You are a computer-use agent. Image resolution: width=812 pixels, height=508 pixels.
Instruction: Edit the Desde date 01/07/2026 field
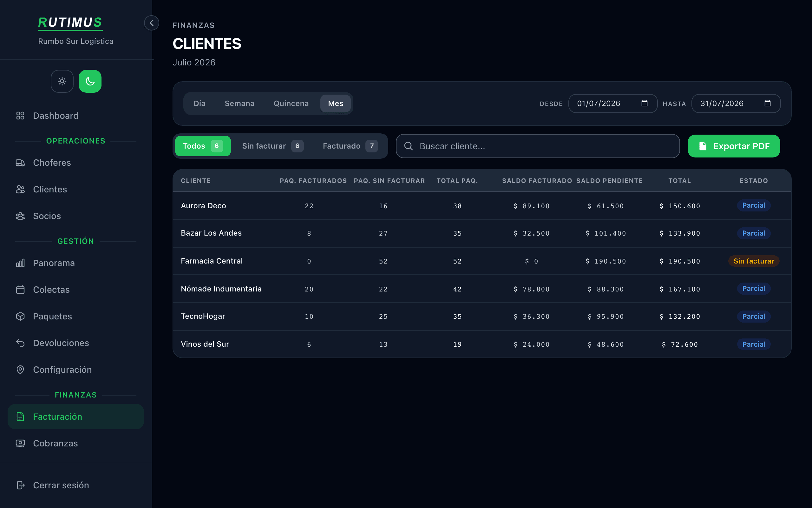tap(613, 104)
